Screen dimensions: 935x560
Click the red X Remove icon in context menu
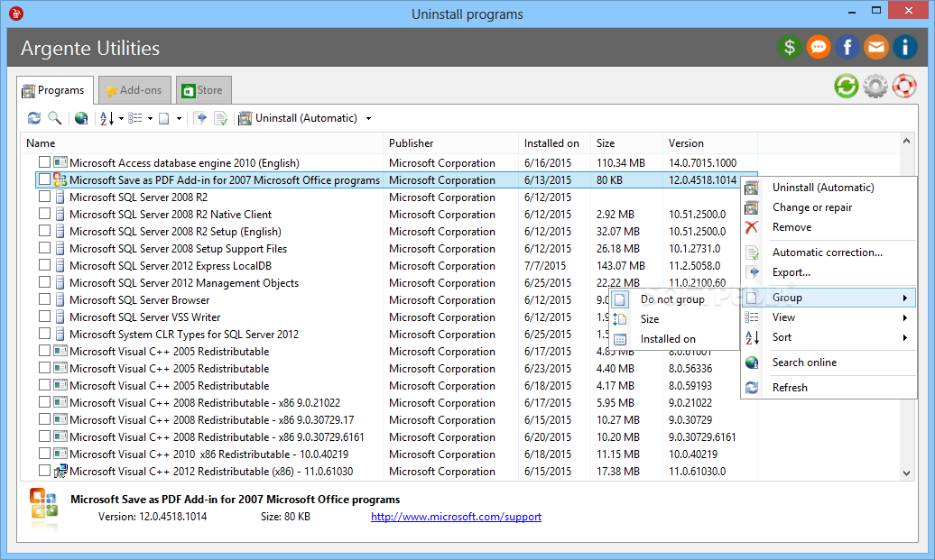click(x=752, y=227)
